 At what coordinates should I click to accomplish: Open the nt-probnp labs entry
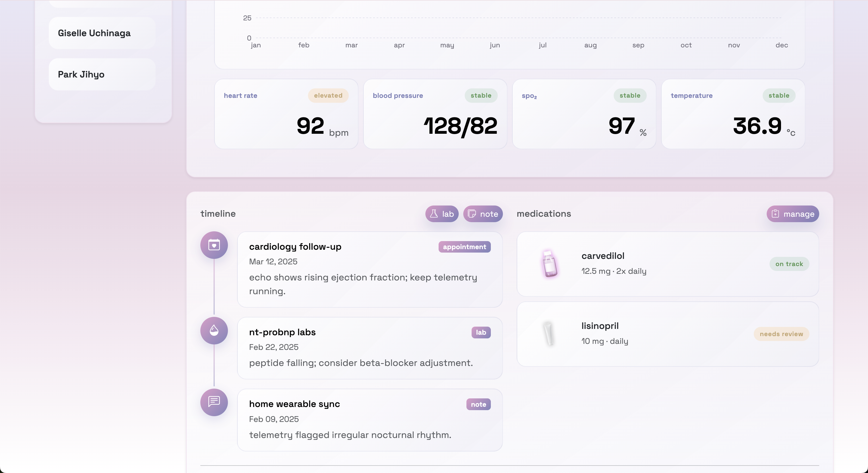369,348
